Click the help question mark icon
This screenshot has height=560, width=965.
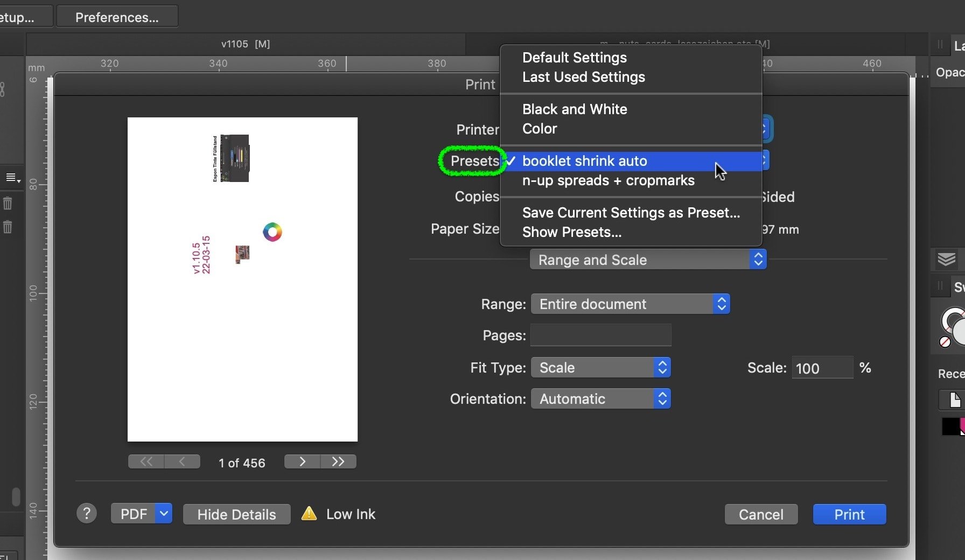pyautogui.click(x=87, y=514)
